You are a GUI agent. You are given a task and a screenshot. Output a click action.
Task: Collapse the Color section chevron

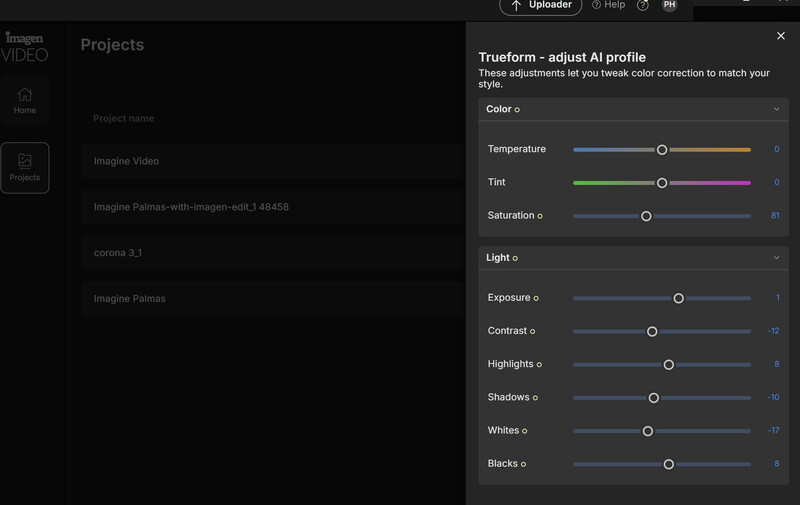[x=776, y=109]
